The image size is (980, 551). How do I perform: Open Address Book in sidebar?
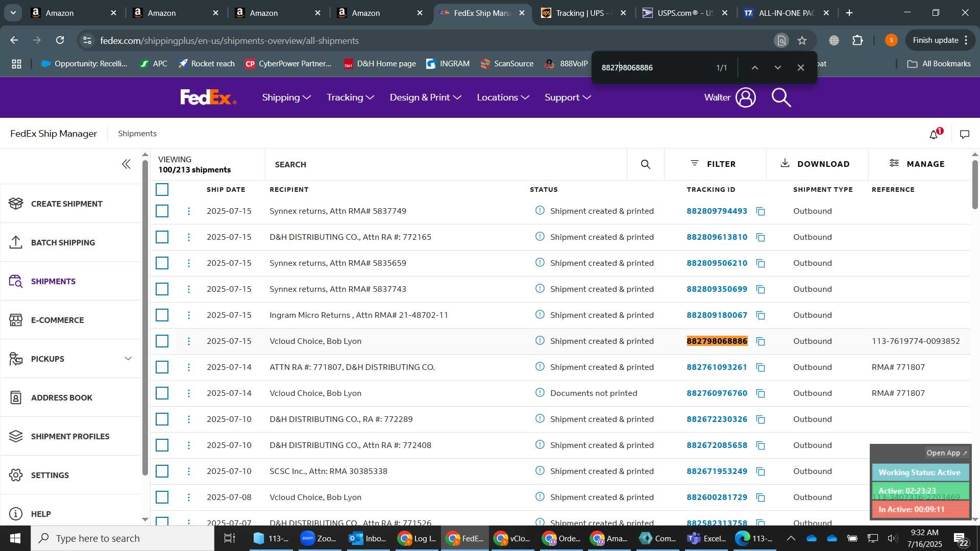70,397
